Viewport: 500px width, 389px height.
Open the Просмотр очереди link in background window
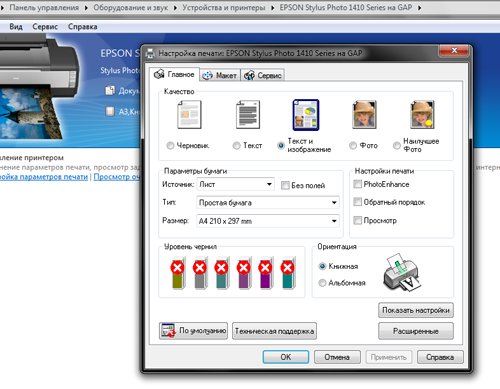[117, 177]
